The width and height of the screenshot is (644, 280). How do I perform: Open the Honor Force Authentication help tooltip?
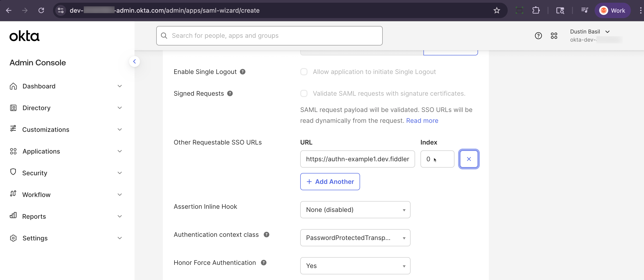tap(264, 263)
